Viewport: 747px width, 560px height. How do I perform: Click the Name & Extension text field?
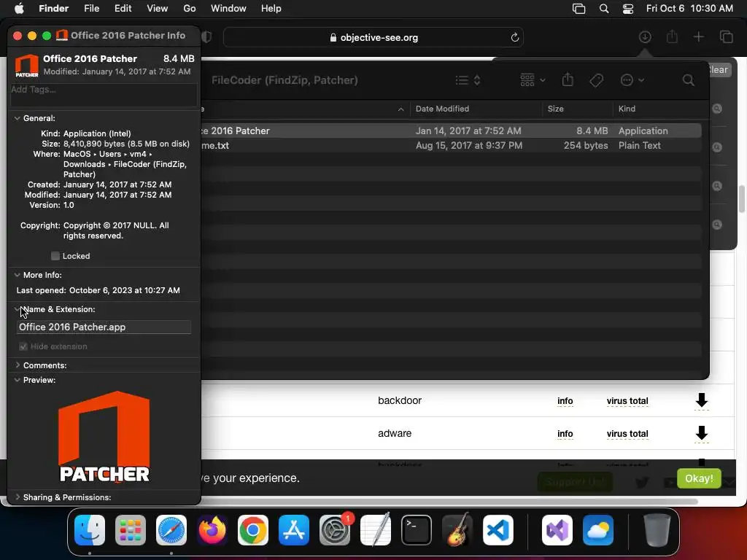(104, 327)
